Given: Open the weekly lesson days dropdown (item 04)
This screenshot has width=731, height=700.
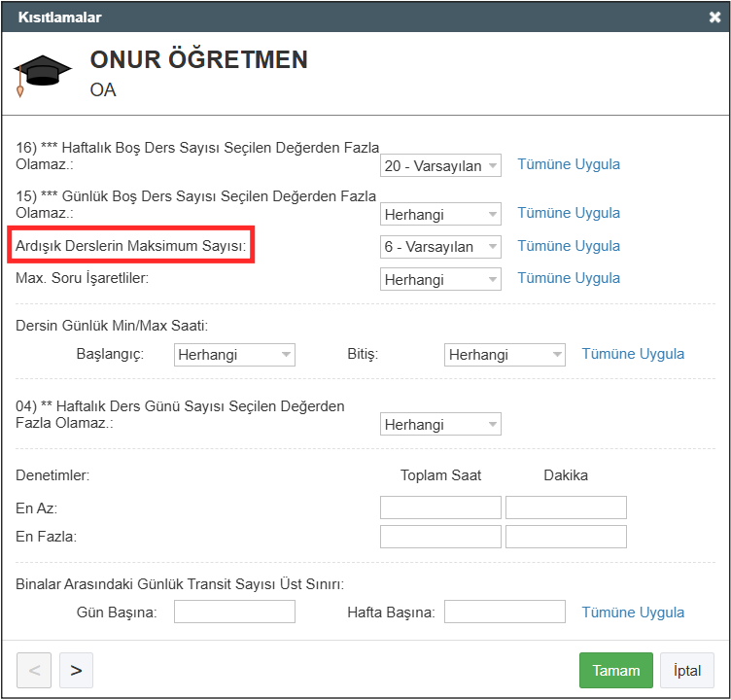Looking at the screenshot, I should (x=440, y=424).
